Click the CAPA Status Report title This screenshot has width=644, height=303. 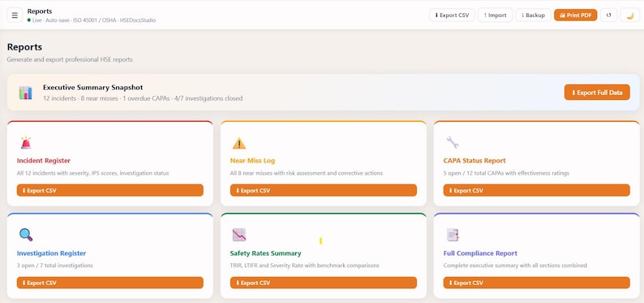[474, 161]
